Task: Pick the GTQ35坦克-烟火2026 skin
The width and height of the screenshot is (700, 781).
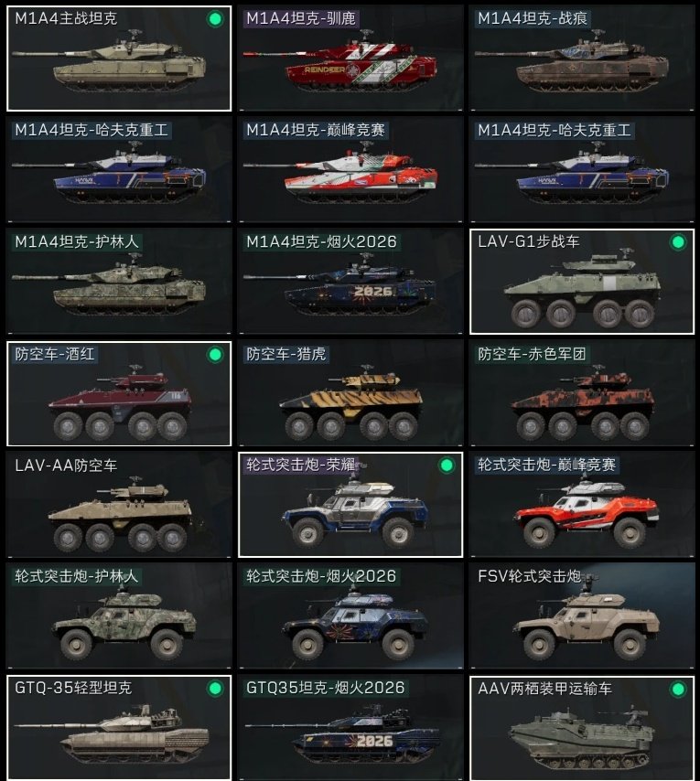Action: coord(350,728)
